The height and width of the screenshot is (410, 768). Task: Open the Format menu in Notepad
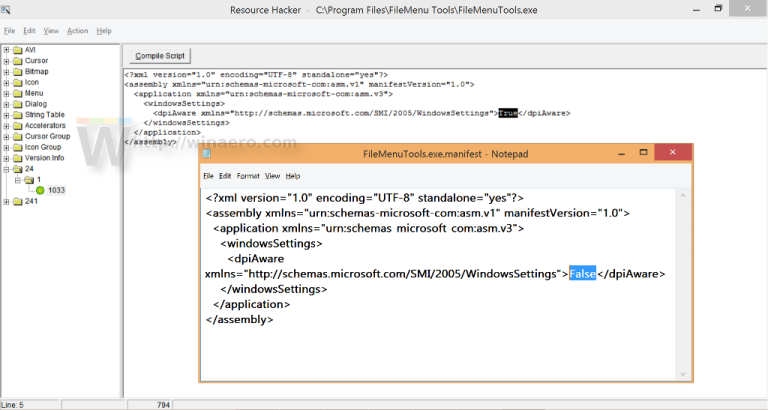coord(248,176)
